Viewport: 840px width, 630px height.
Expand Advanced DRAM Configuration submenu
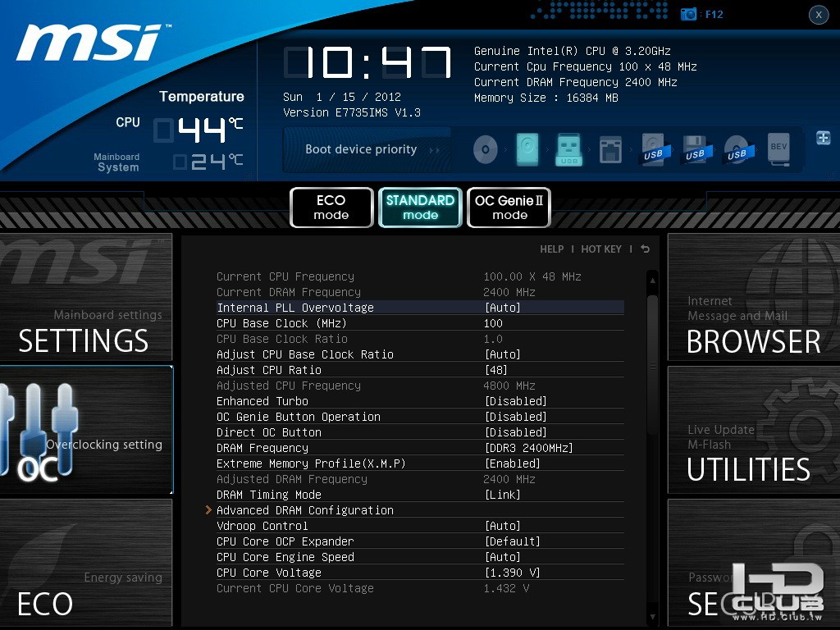click(305, 510)
